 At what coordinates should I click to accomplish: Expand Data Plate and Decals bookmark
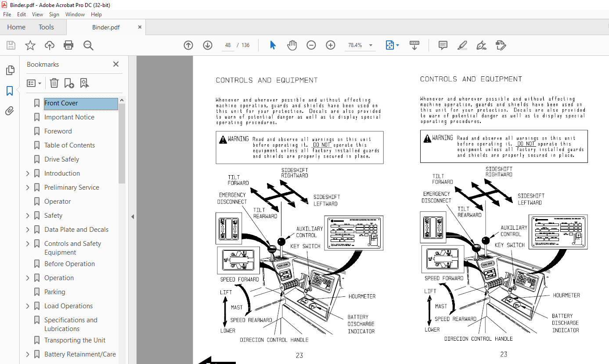28,230
